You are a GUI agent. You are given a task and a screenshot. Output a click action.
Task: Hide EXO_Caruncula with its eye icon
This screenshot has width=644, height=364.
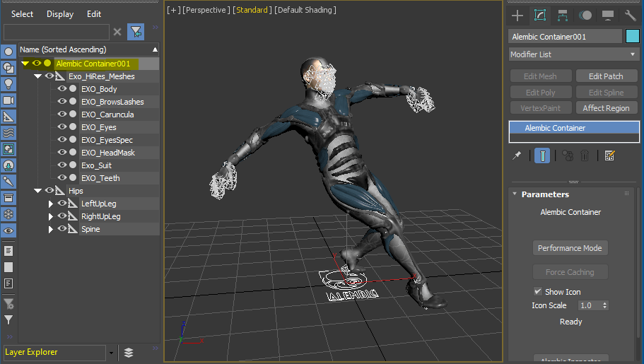(x=62, y=115)
